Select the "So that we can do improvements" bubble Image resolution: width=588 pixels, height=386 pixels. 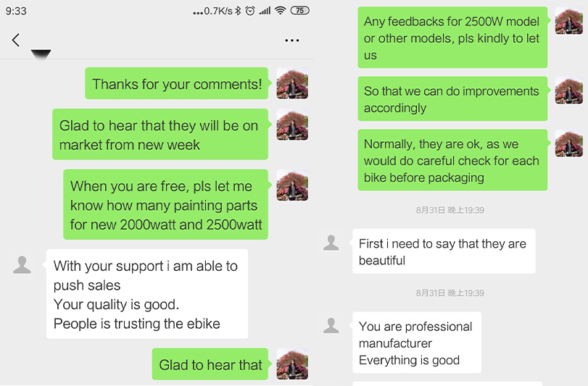click(452, 98)
